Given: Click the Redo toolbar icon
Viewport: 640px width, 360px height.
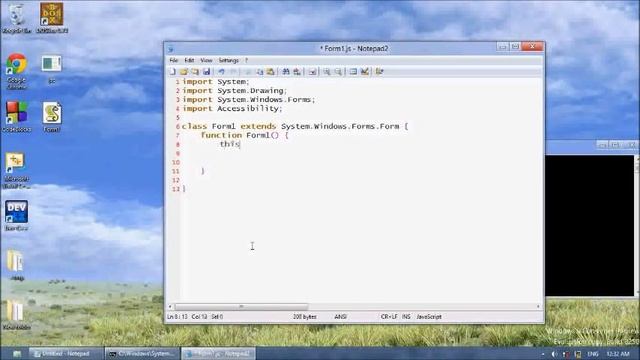Looking at the screenshot, I should [233, 72].
